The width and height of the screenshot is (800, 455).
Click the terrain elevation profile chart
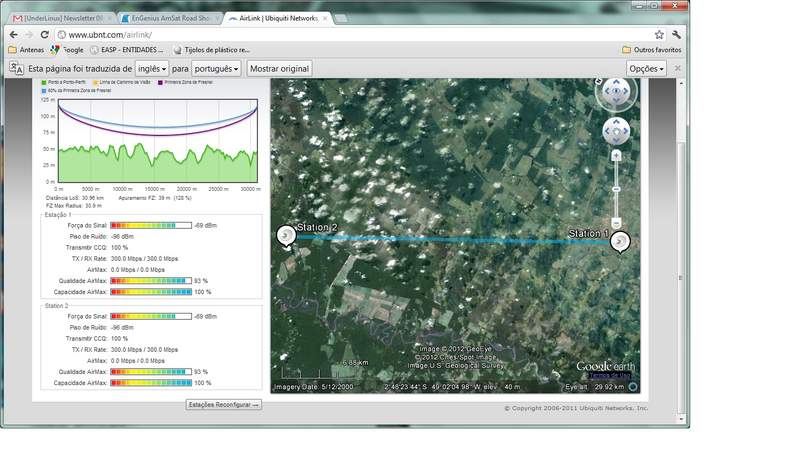pyautogui.click(x=158, y=141)
